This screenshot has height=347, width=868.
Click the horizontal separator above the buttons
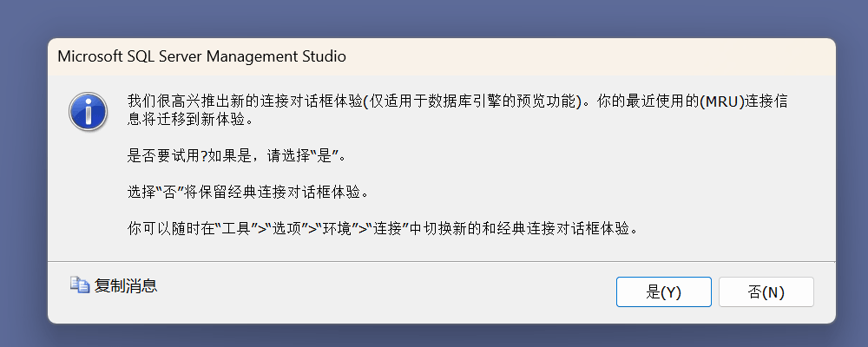click(441, 260)
